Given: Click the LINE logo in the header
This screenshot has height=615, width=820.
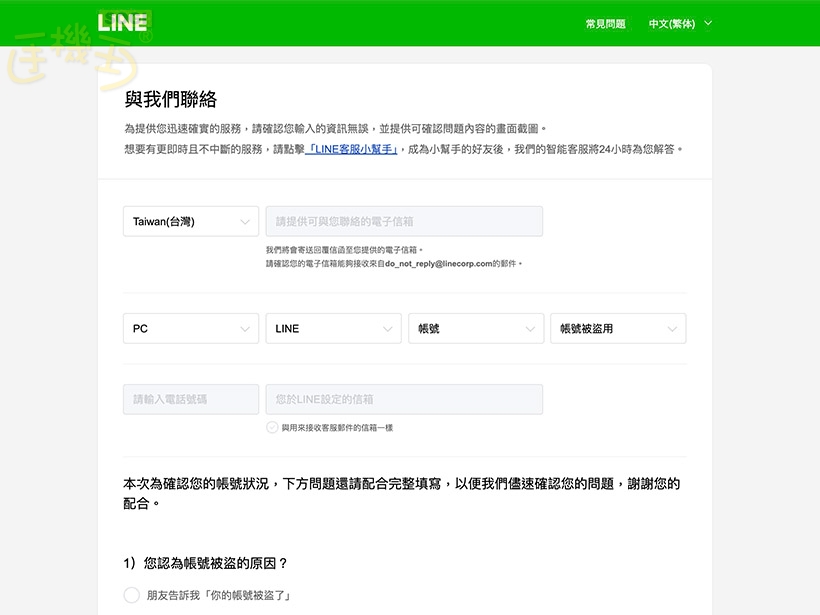Looking at the screenshot, I should [123, 23].
